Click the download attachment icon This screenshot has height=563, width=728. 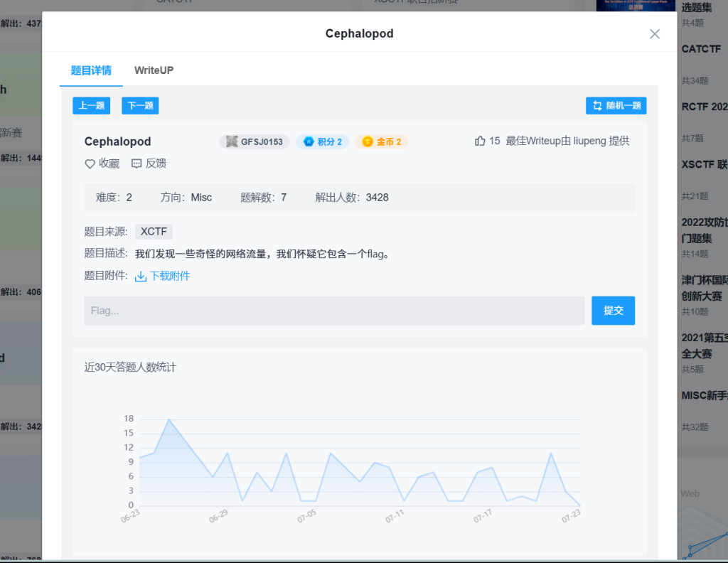point(141,276)
